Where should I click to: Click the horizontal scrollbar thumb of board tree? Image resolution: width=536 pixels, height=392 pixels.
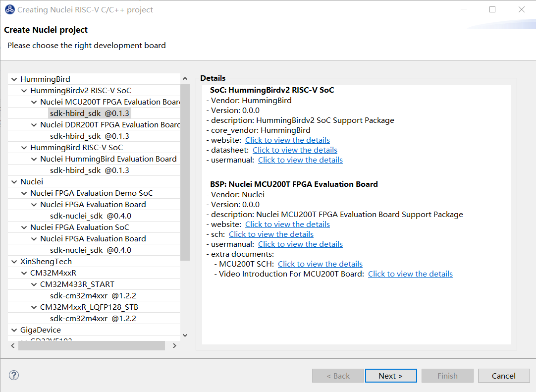pyautogui.click(x=92, y=345)
